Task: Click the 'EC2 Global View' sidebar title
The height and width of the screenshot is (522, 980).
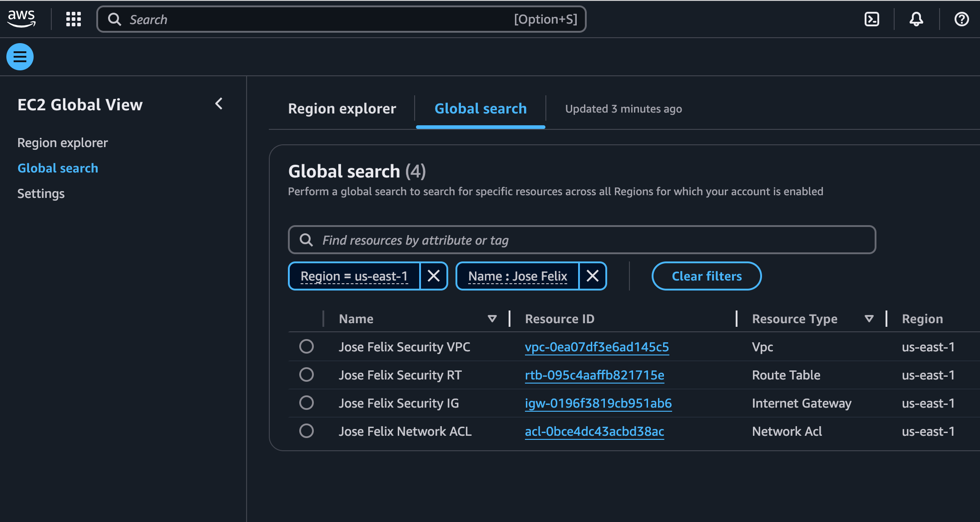Action: [x=80, y=104]
